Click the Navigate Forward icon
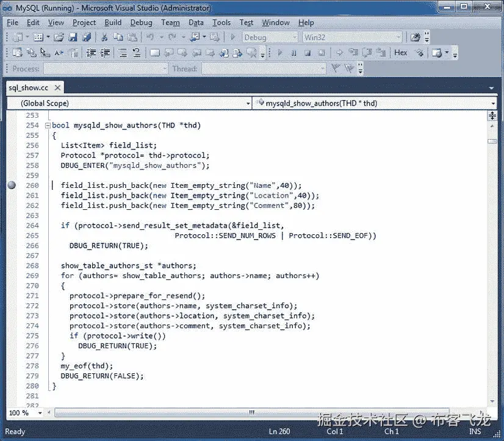The height and width of the screenshot is (441, 504). coord(214,37)
